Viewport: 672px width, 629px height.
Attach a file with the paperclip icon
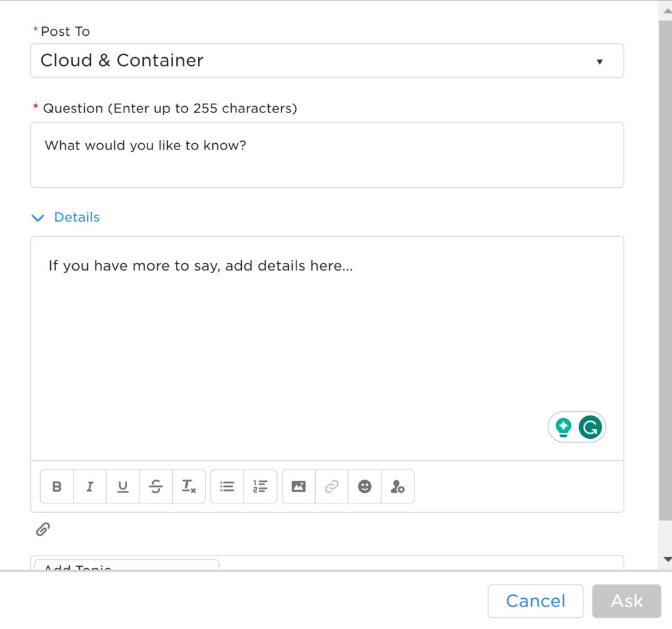pos(41,529)
